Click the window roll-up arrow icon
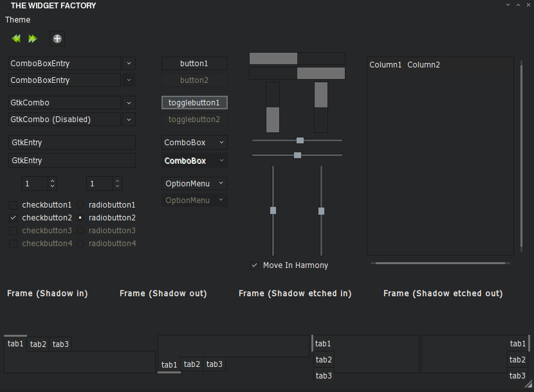The width and height of the screenshot is (534, 392). 518,4
